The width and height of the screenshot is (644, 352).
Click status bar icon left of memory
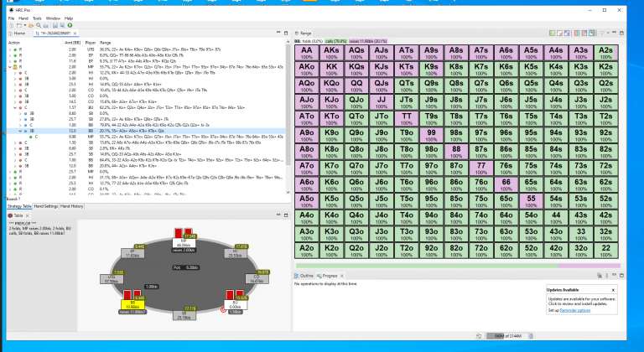479,336
